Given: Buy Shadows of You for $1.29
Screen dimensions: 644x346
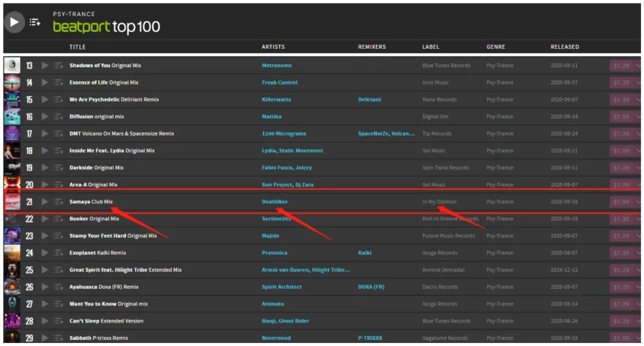Looking at the screenshot, I should [x=621, y=65].
